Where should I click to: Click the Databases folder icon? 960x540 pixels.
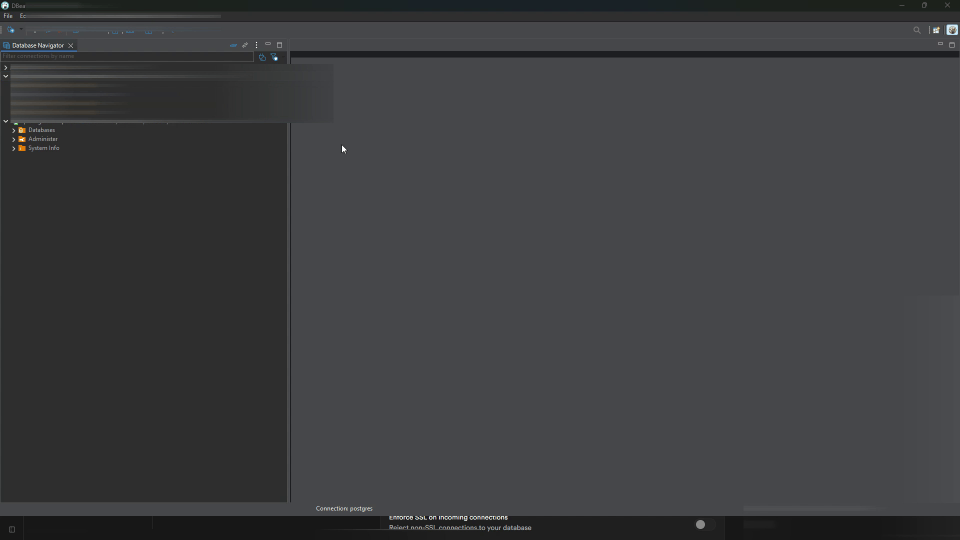pyautogui.click(x=22, y=130)
